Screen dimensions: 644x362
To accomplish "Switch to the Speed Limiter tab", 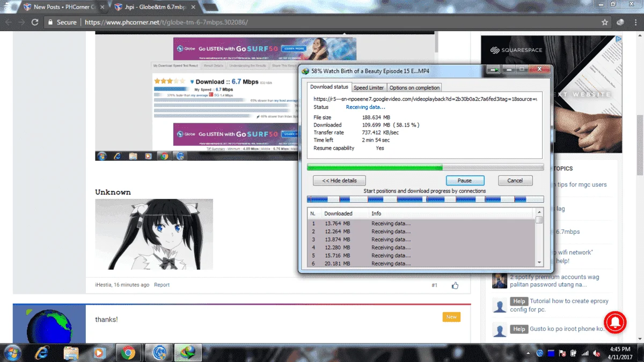I will pos(369,87).
